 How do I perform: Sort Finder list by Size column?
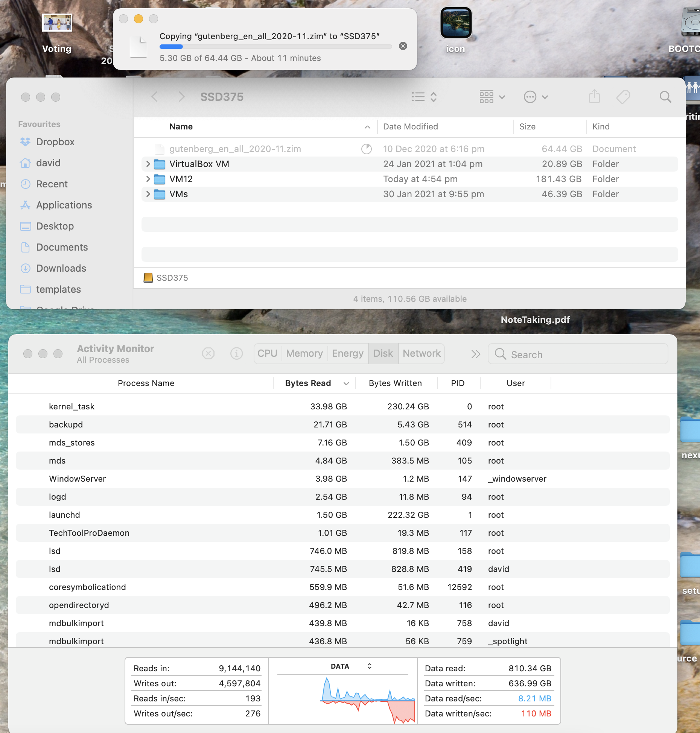click(527, 127)
